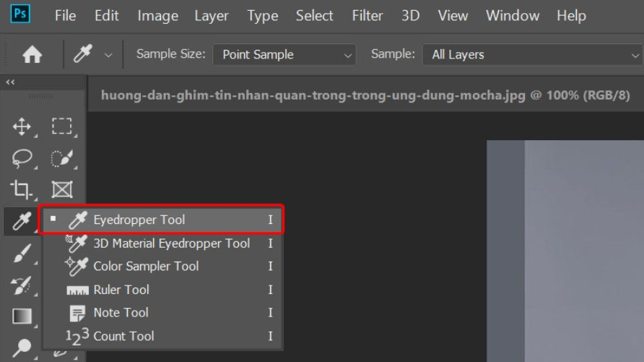This screenshot has height=362, width=644.
Task: Select the Brush tool in toolbar
Action: 22,253
